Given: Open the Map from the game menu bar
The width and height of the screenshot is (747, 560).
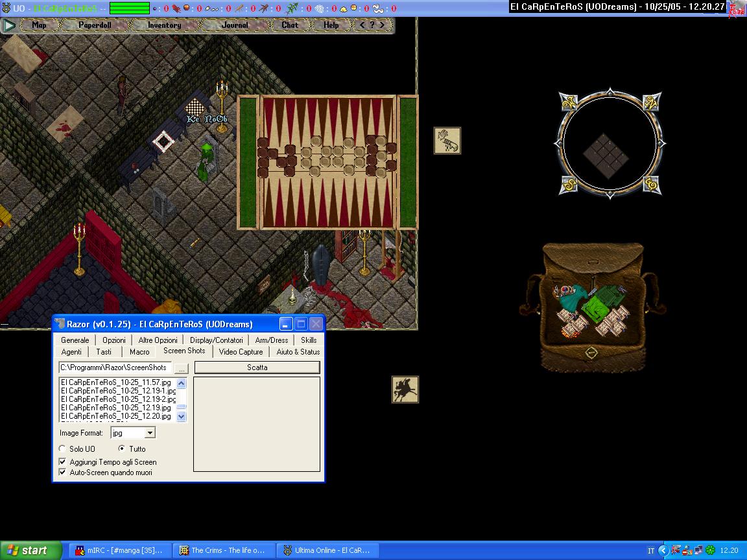Looking at the screenshot, I should point(39,25).
